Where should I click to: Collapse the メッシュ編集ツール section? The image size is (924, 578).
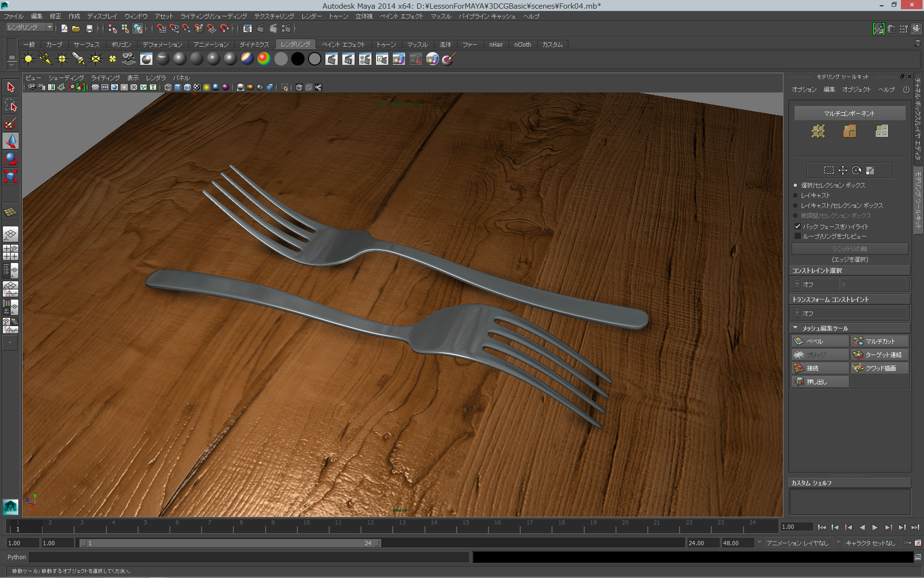point(796,328)
